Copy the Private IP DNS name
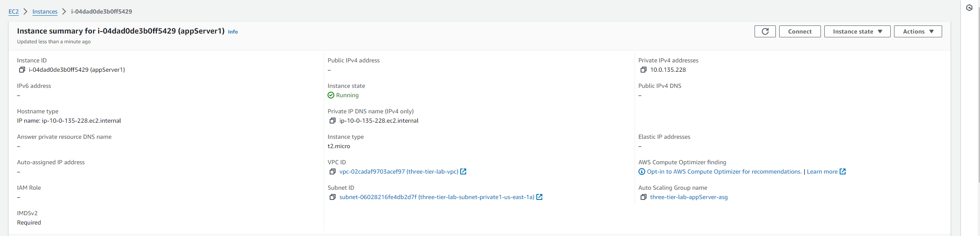980x236 pixels. 333,121
